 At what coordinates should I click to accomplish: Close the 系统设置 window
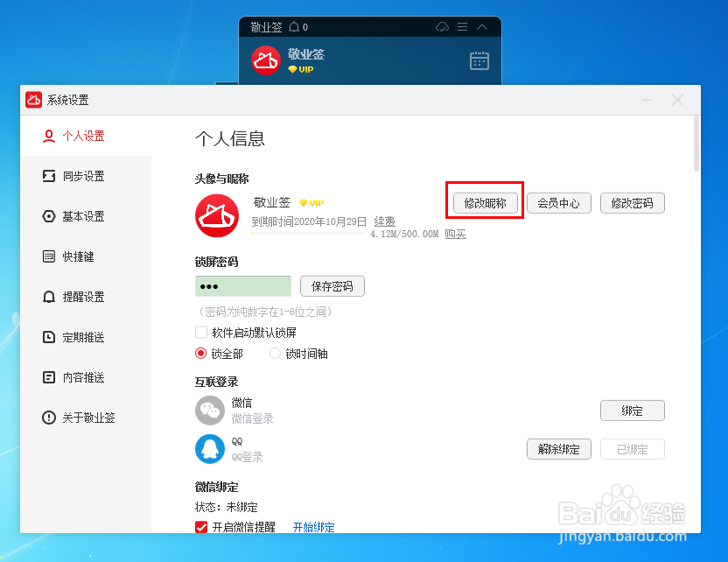[x=677, y=100]
